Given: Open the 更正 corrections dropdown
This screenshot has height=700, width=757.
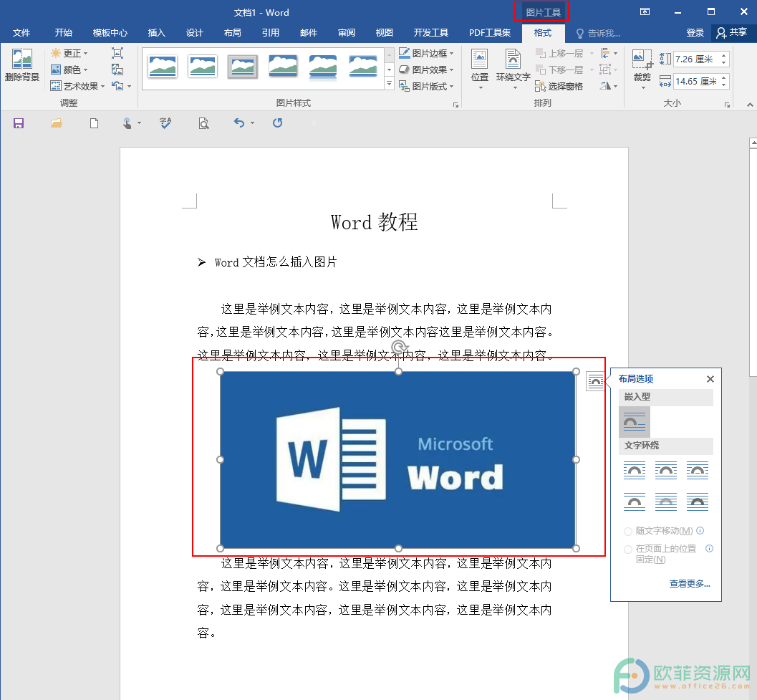Looking at the screenshot, I should [x=69, y=53].
